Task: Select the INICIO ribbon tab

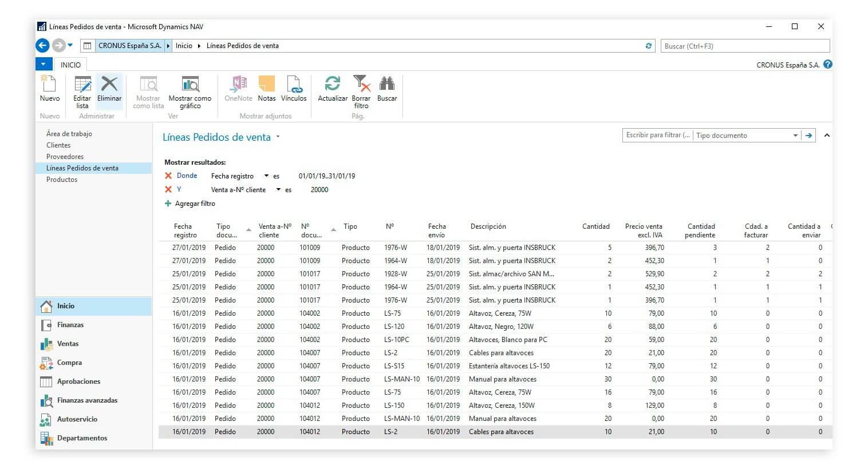Action: [x=70, y=65]
